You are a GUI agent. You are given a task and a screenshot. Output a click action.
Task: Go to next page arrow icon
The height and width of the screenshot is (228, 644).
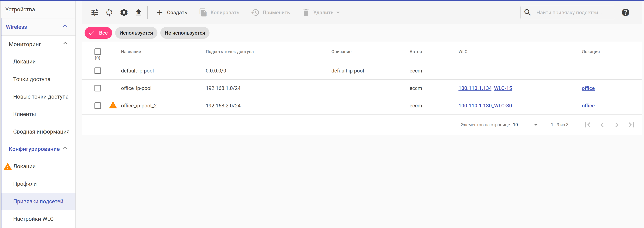(x=616, y=125)
